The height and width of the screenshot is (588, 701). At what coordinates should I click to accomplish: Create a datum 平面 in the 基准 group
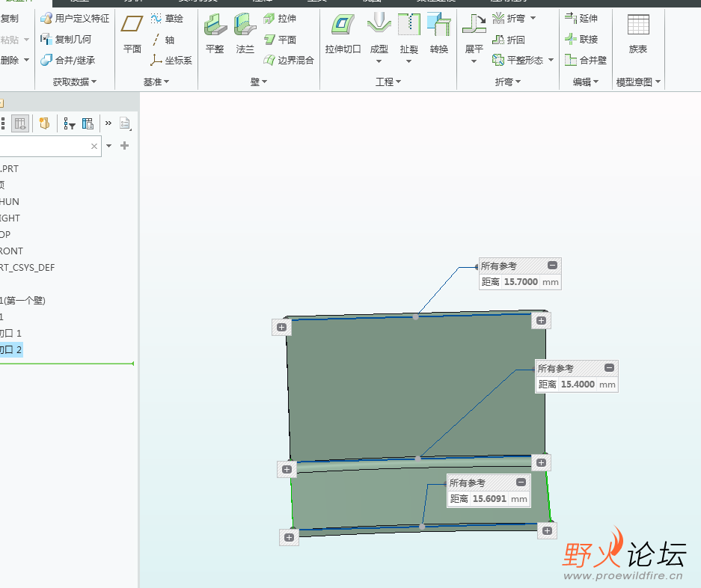pos(132,34)
